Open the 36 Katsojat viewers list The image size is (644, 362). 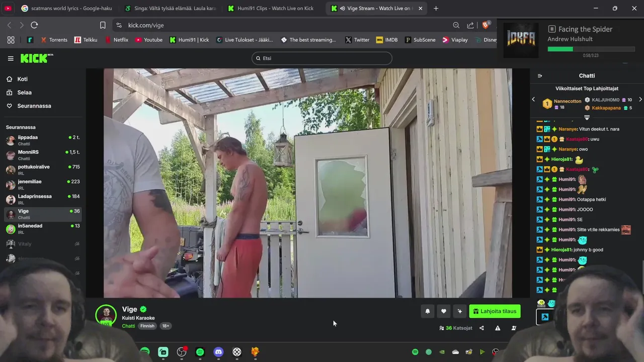(456, 328)
